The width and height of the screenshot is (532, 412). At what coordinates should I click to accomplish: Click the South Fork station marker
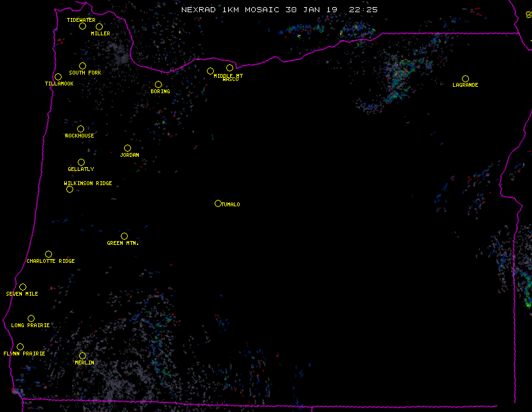pos(82,66)
